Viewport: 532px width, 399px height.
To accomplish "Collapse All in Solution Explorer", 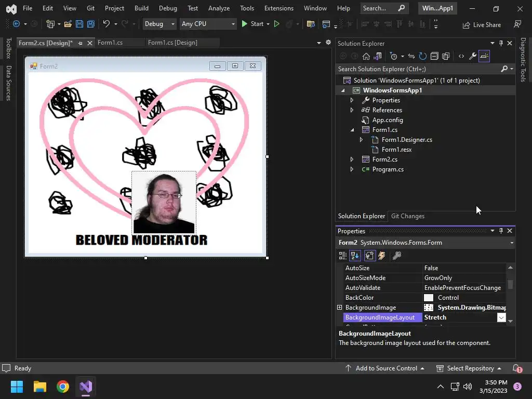I will click(434, 56).
